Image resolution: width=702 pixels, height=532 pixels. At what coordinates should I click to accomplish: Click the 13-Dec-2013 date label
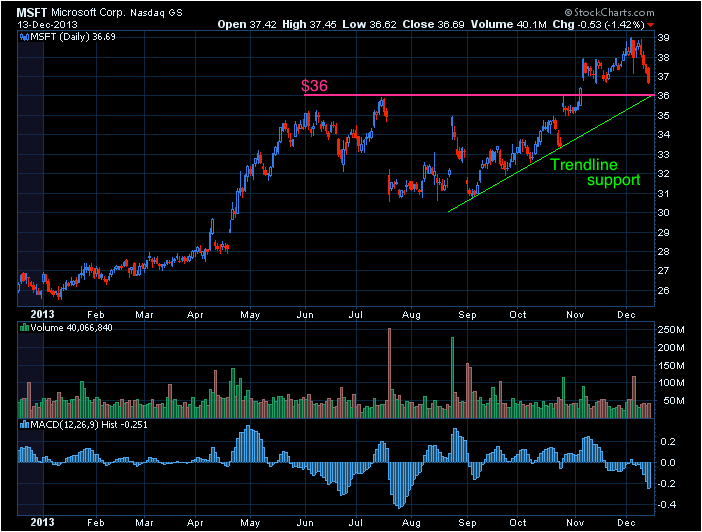click(x=47, y=25)
